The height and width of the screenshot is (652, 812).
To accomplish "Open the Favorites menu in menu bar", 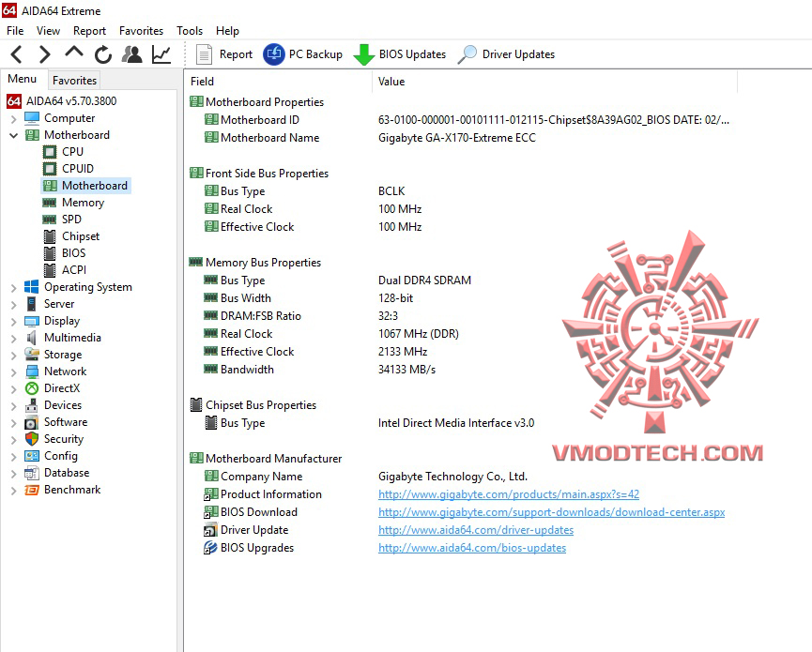I will coord(141,31).
